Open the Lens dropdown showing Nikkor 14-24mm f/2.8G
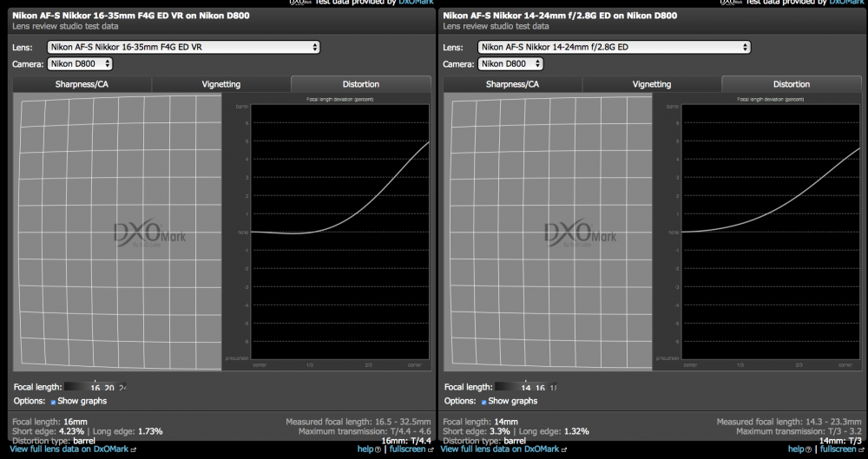The width and height of the screenshot is (868, 459). [614, 47]
